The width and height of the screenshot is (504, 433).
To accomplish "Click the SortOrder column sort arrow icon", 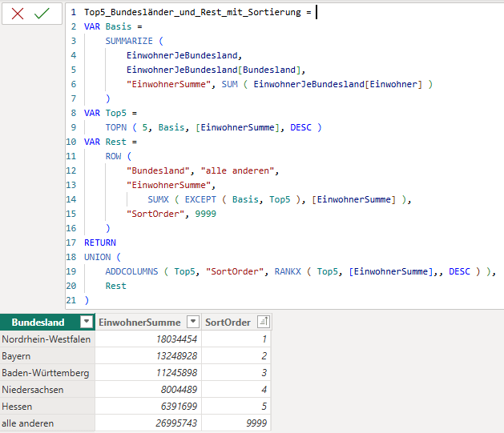I will 262,323.
